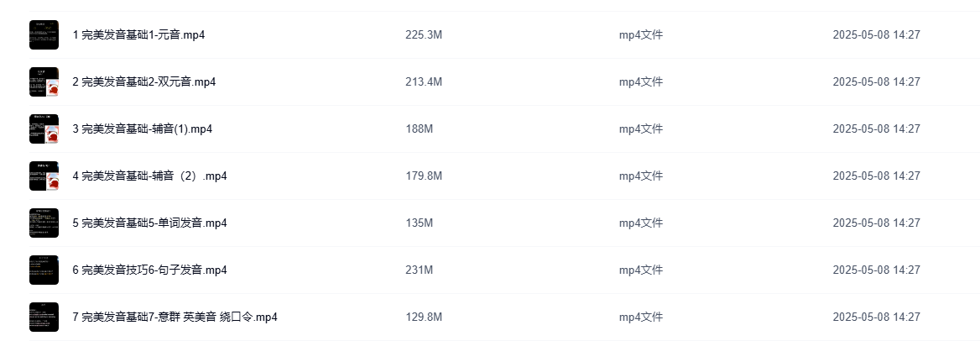
Task: Click the 225.3M size of the first file
Action: click(x=424, y=35)
